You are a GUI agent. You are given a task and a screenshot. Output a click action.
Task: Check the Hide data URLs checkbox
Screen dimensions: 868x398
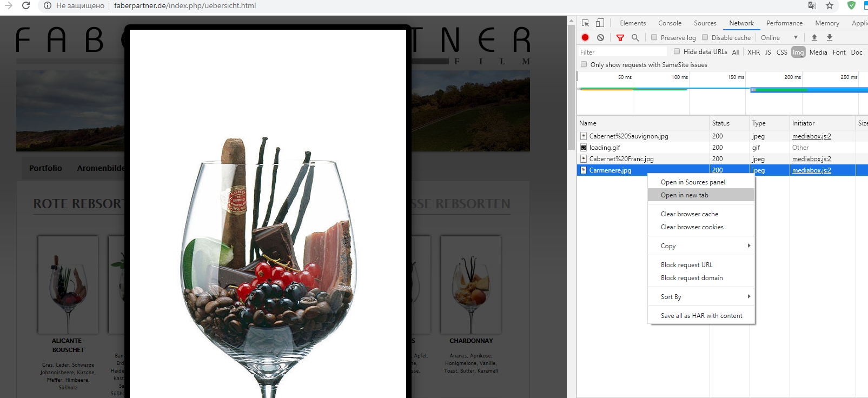[x=677, y=51]
